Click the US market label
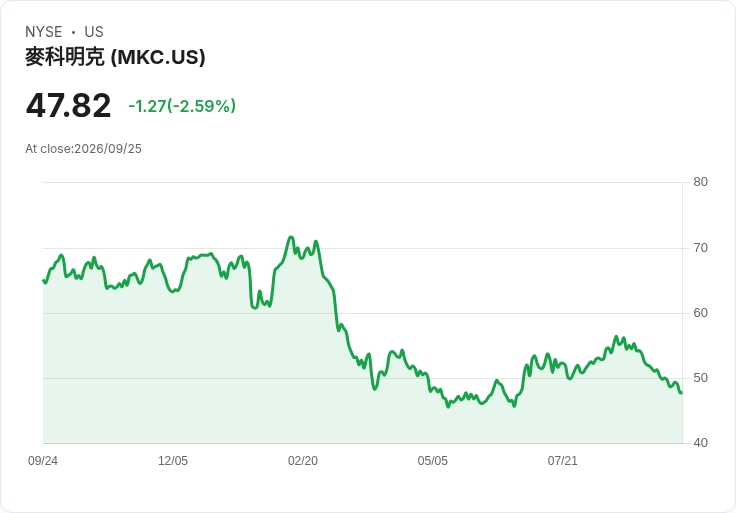 94,32
